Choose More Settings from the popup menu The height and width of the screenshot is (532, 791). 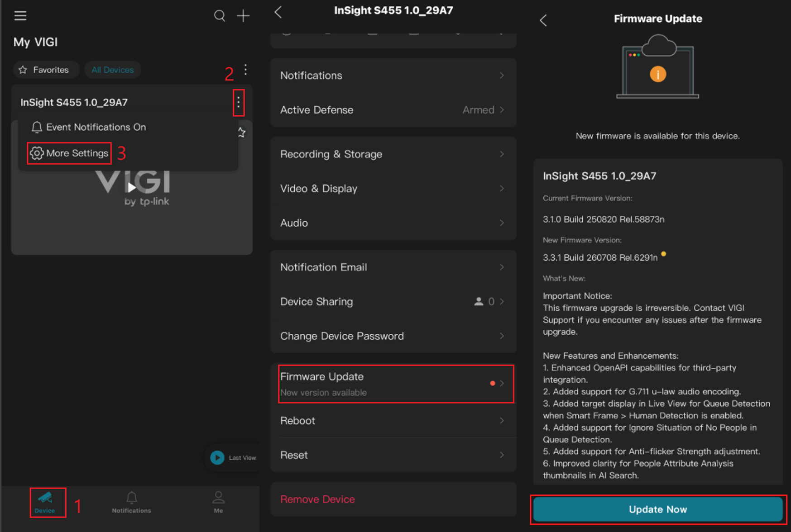(x=69, y=153)
